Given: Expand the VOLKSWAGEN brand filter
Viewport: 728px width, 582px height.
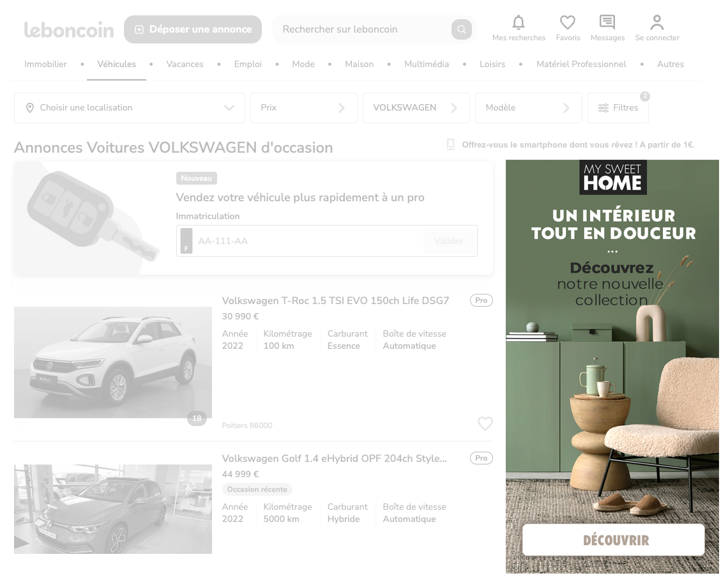Looking at the screenshot, I should coord(416,108).
